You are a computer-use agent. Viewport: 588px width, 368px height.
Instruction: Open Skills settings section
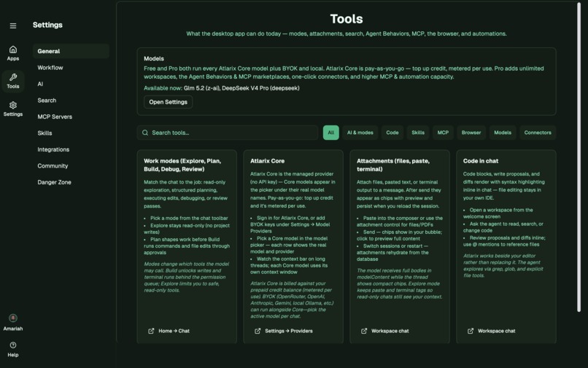coord(71,133)
